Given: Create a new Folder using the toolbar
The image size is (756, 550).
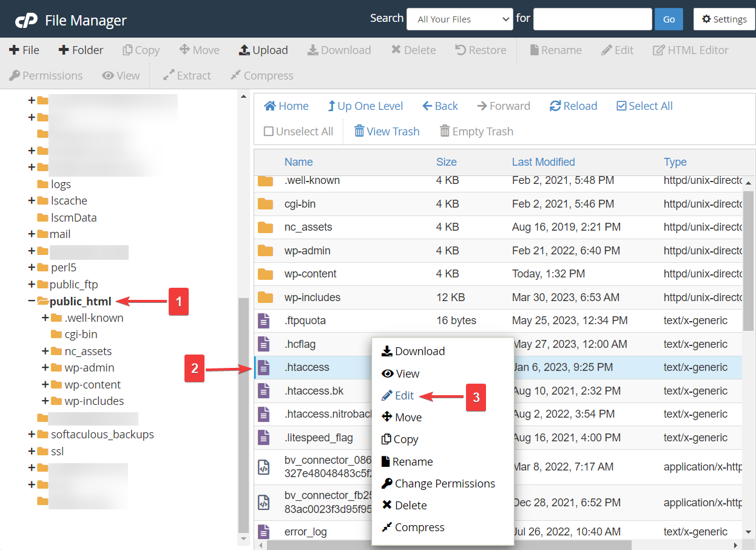Looking at the screenshot, I should [81, 50].
